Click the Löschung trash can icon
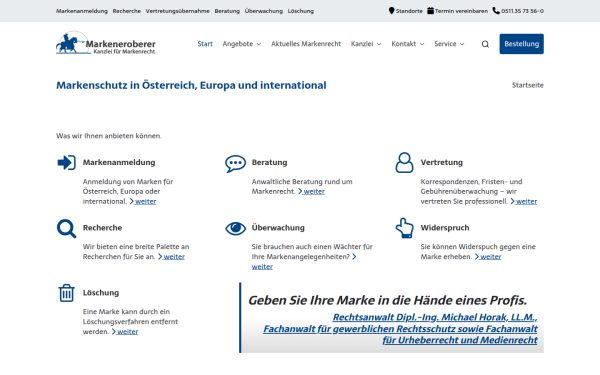Viewport: 600px width, 375px height. [66, 293]
